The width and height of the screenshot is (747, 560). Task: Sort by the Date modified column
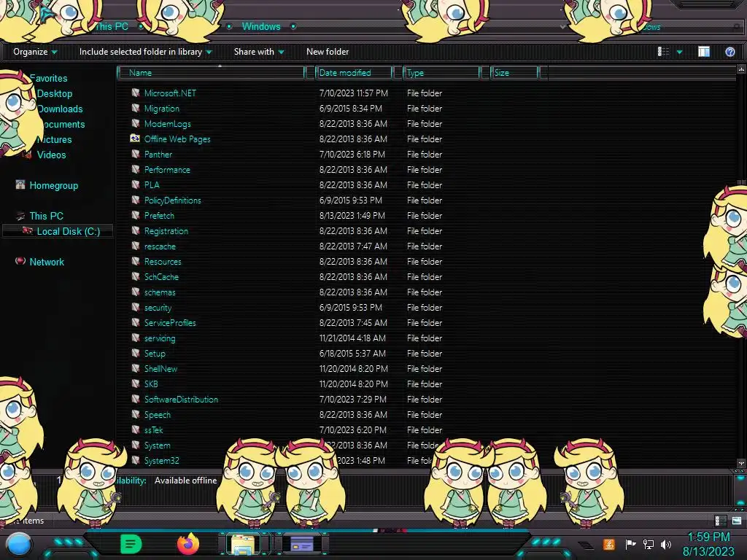[x=354, y=73]
